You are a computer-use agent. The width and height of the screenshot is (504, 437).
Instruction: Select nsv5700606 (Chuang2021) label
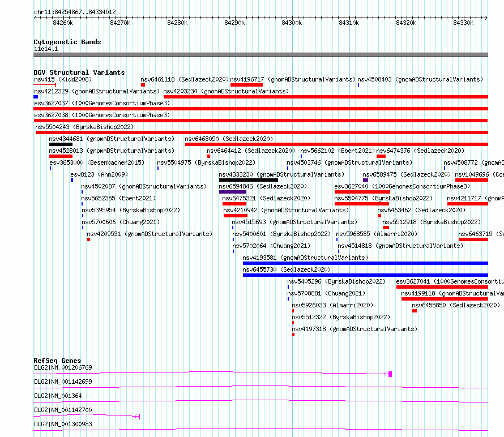click(x=121, y=222)
